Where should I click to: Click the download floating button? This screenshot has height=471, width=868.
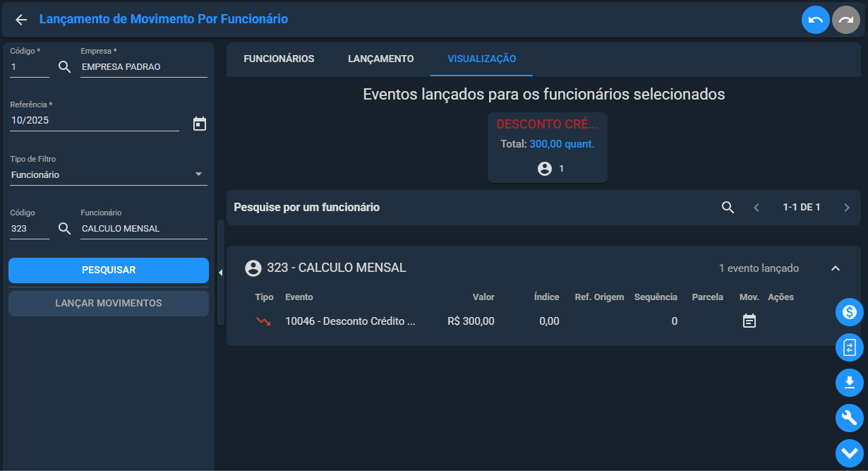(x=850, y=383)
